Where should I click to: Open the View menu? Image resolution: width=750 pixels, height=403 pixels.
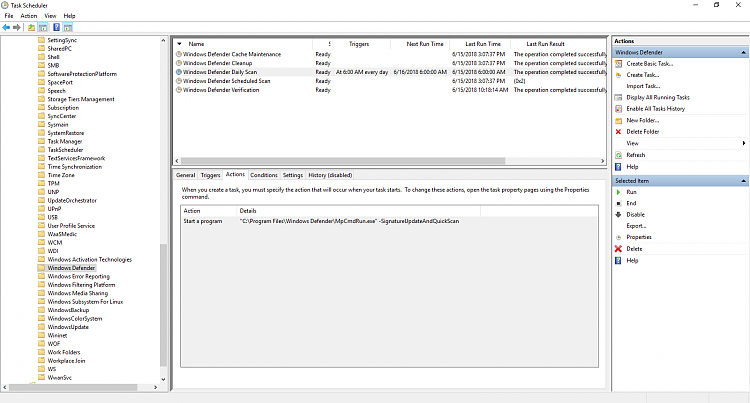click(50, 16)
